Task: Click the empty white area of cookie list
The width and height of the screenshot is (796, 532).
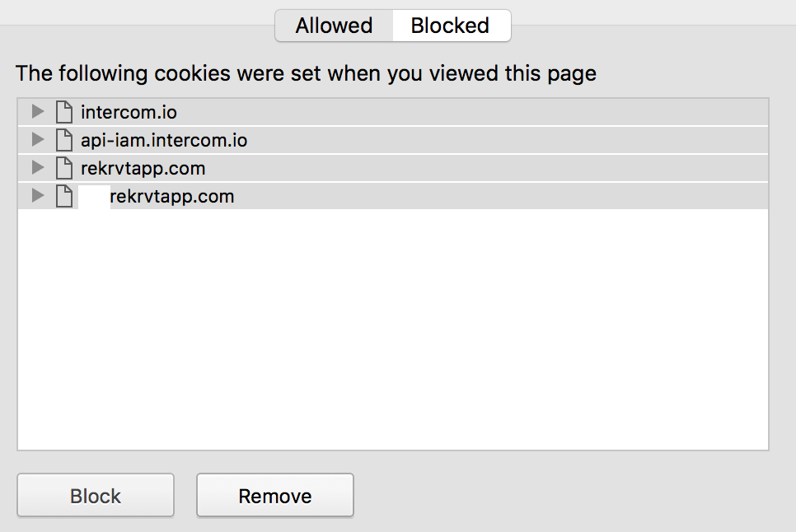Action: pyautogui.click(x=392, y=329)
